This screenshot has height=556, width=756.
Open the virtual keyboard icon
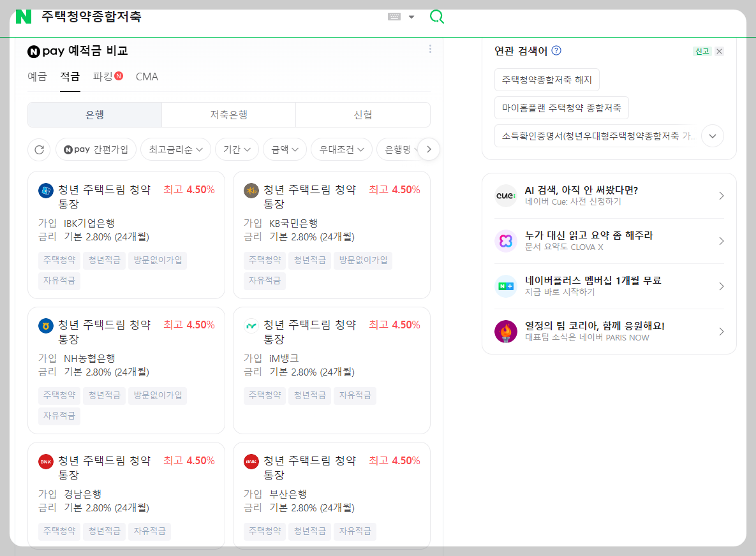pos(394,17)
